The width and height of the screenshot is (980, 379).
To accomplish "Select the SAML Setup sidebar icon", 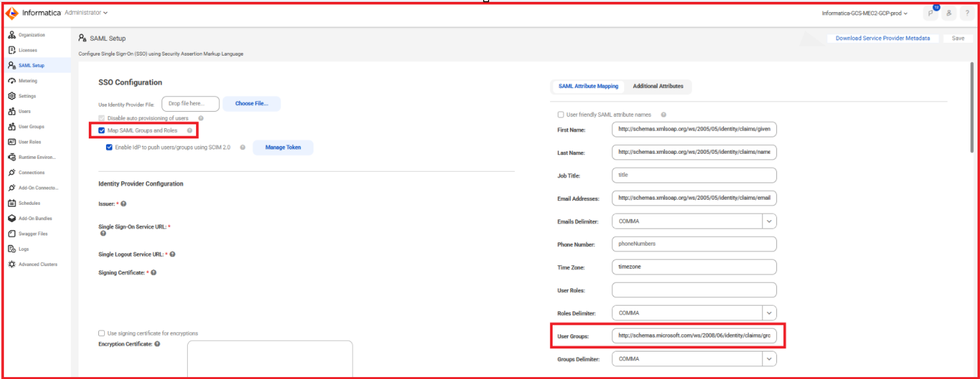I will [x=12, y=65].
